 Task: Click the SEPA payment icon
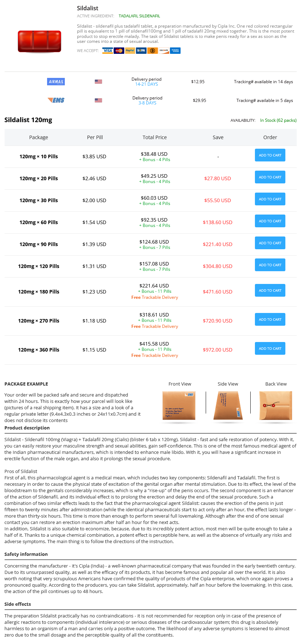141,51
